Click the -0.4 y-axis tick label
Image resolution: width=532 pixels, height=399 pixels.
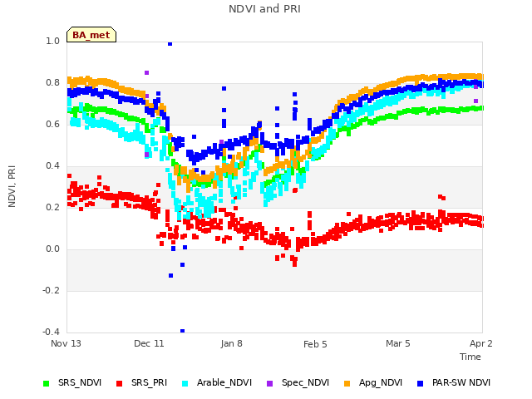pyautogui.click(x=51, y=332)
